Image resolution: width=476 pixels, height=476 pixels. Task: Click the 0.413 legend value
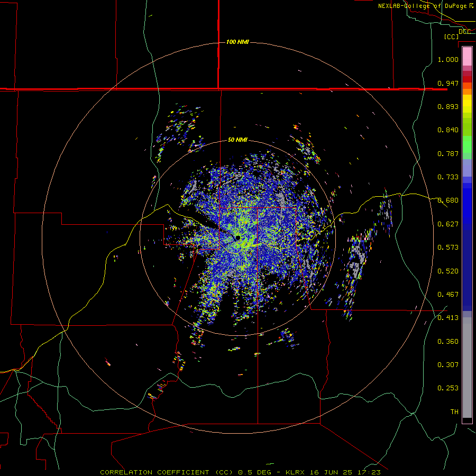tap(448, 318)
